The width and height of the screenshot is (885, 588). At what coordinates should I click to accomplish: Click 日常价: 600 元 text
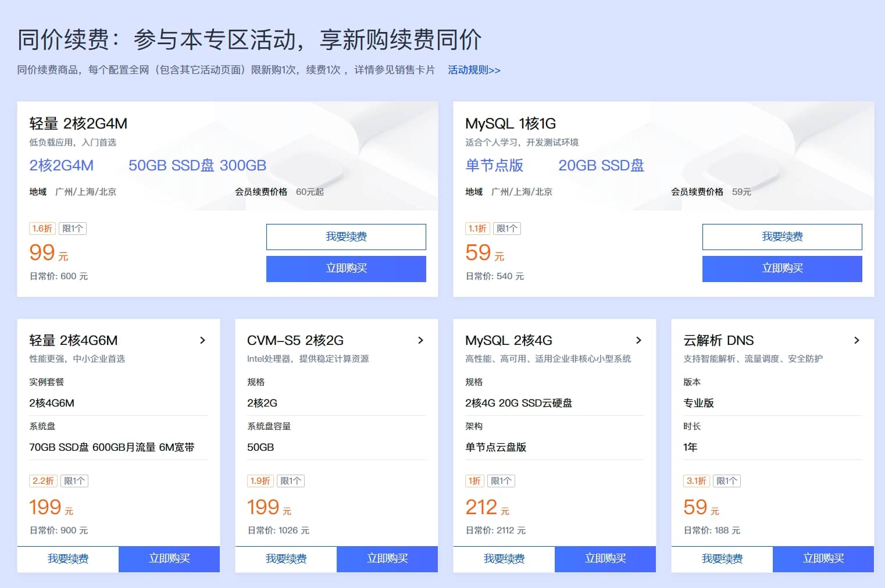click(59, 276)
